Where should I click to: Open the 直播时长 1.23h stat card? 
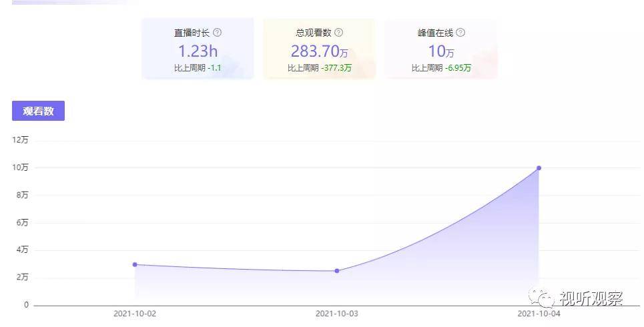[x=198, y=49]
